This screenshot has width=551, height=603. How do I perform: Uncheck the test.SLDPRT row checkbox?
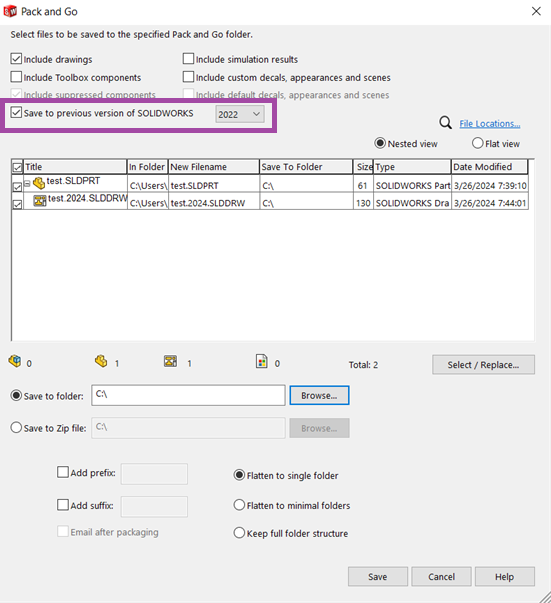(x=17, y=187)
